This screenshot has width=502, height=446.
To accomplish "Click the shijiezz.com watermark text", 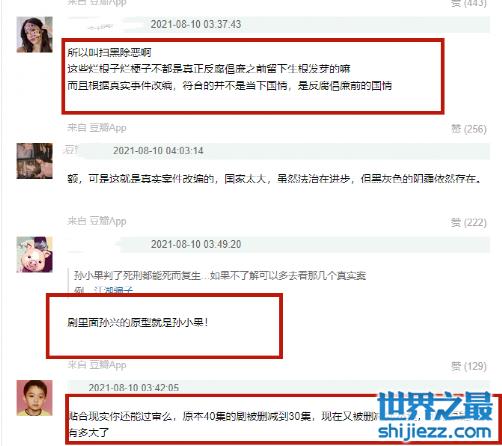I will click(x=435, y=432).
